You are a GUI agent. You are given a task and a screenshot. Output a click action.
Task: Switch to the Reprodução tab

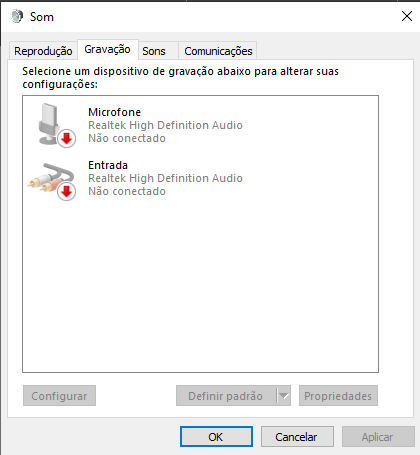[43, 51]
